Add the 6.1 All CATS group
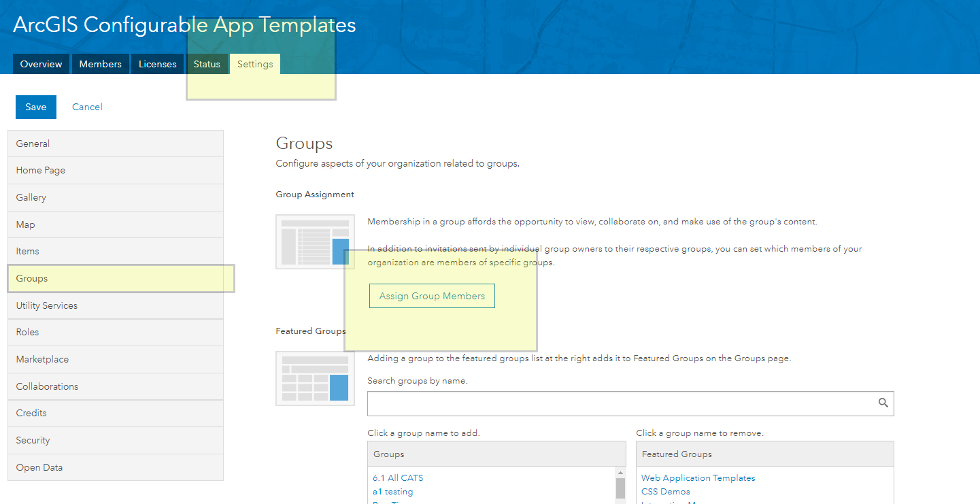This screenshot has width=980, height=504. pyautogui.click(x=398, y=478)
